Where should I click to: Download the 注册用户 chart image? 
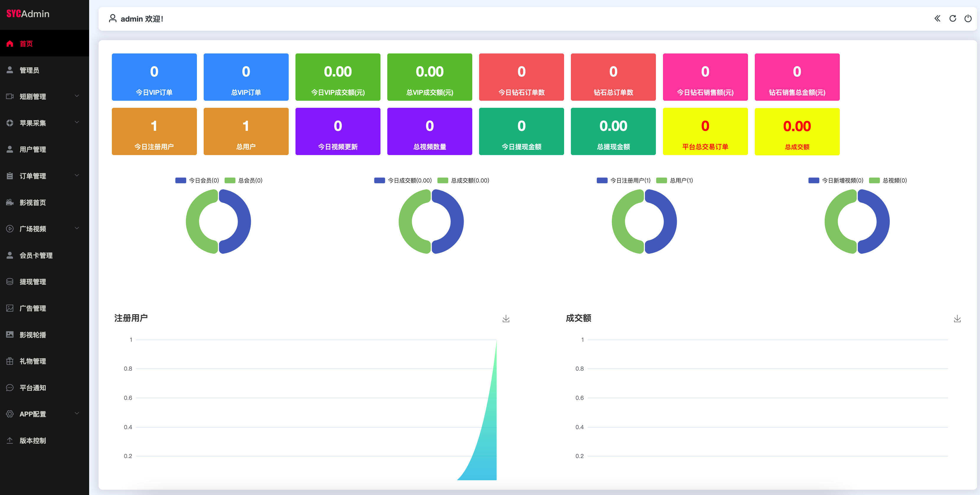coord(506,318)
